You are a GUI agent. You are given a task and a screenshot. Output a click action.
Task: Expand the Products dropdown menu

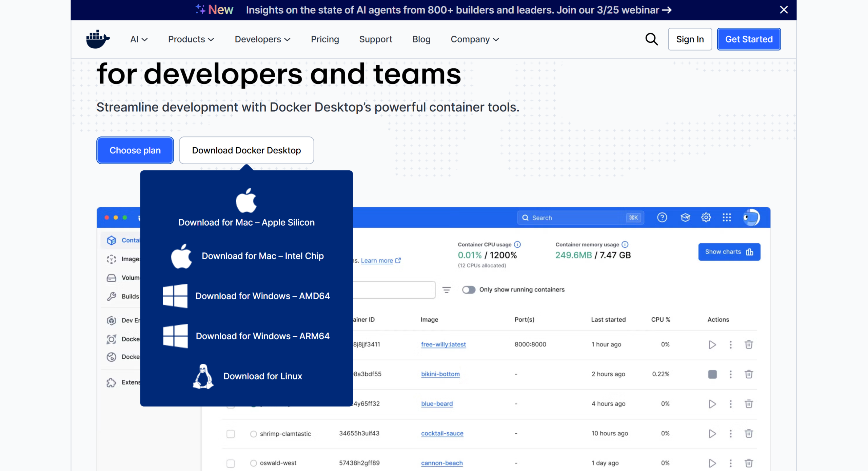tap(191, 39)
